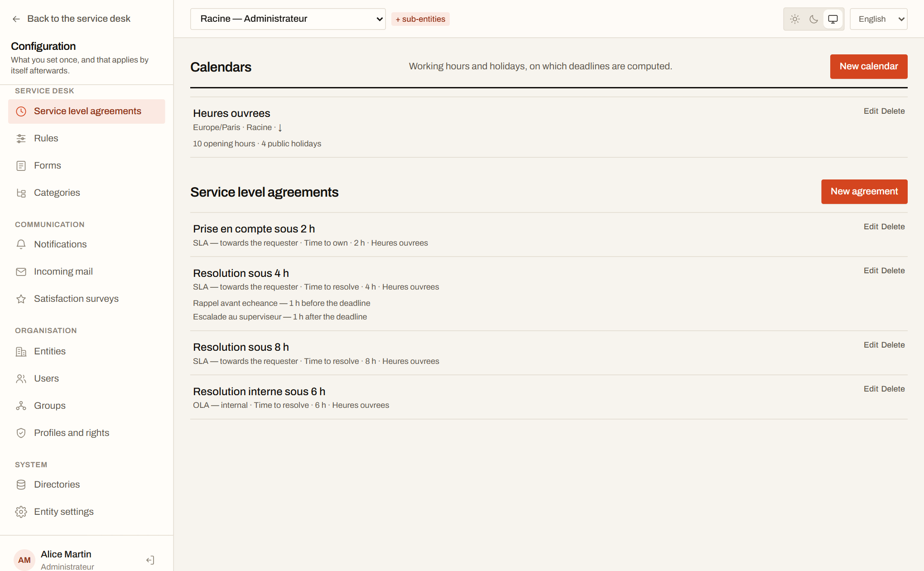
Task: Open the English language dropdown
Action: coord(879,19)
